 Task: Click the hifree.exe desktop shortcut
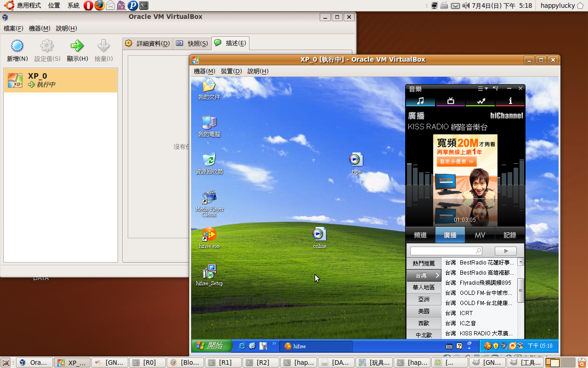coord(209,235)
